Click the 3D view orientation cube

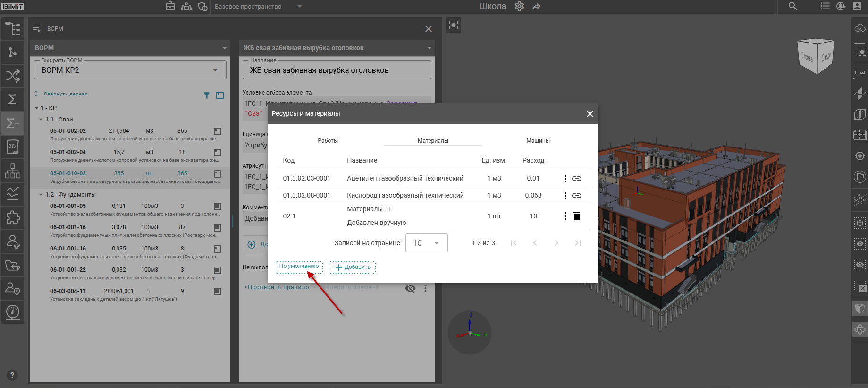click(x=815, y=56)
